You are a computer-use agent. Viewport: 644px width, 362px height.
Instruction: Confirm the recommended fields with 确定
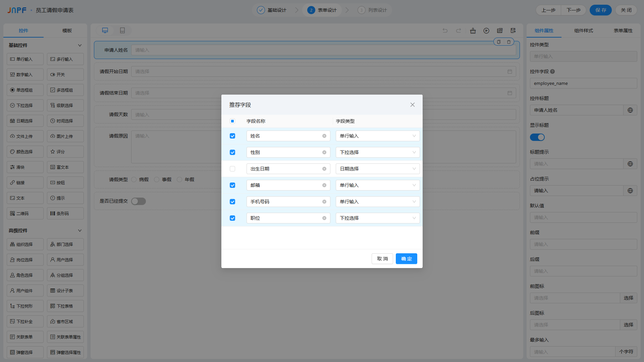(407, 259)
